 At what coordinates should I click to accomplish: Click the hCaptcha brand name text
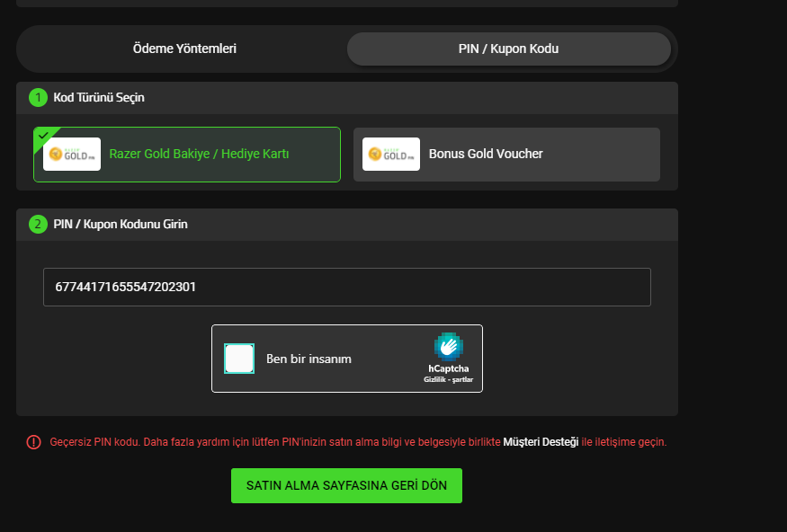448,368
